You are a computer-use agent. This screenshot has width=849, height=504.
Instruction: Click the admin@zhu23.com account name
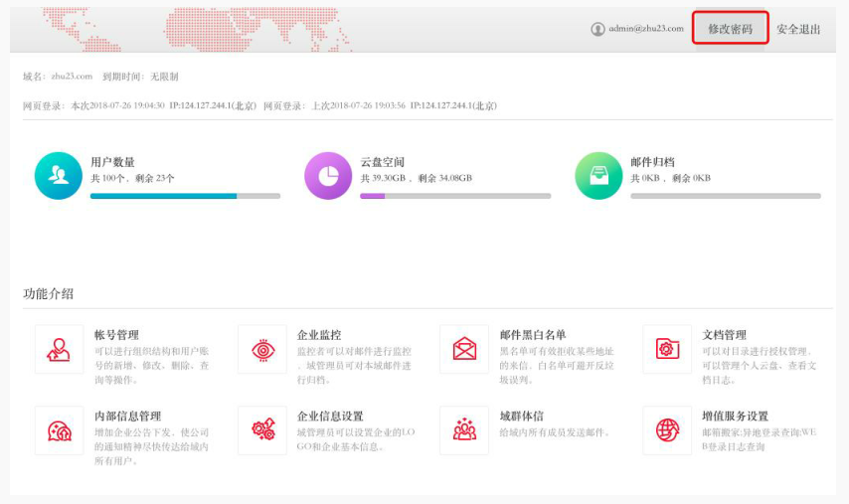[646, 29]
